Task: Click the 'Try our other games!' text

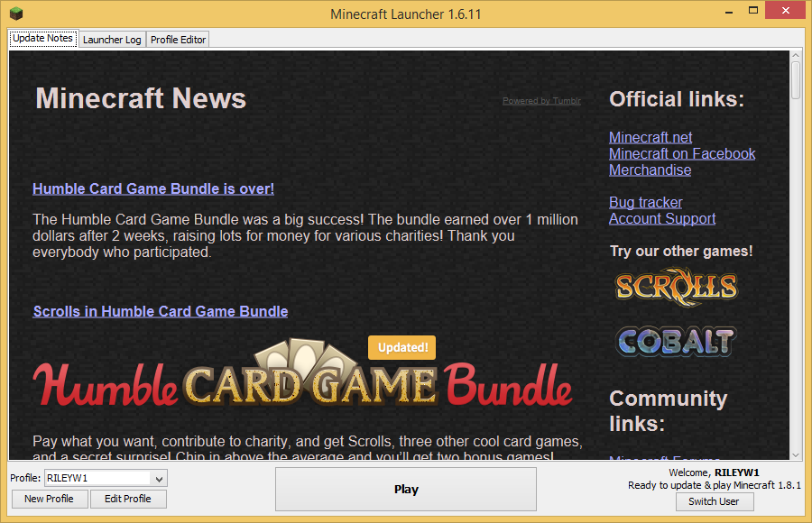Action: point(681,252)
